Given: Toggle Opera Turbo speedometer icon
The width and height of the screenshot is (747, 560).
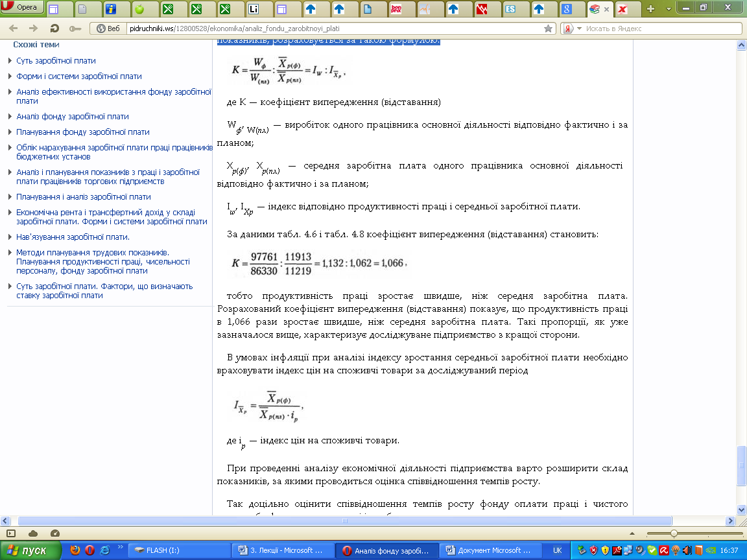Looking at the screenshot, I should click(54, 533).
